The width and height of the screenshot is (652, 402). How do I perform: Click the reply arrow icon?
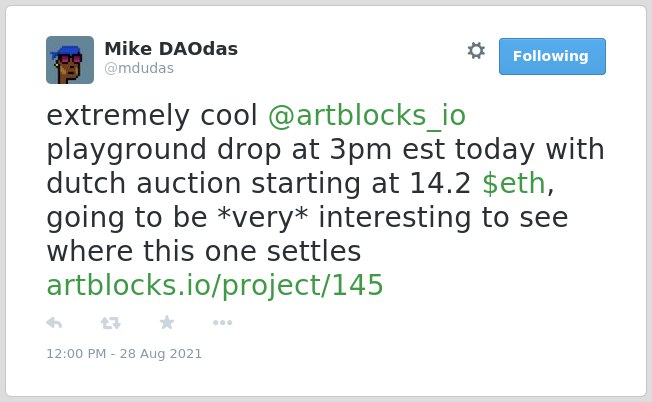pos(54,323)
